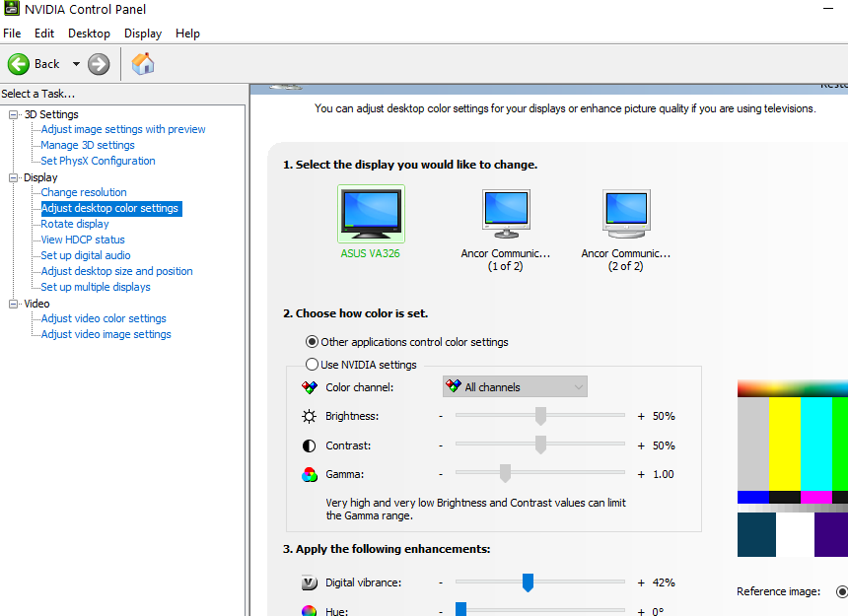Select Ancor Communic... (2 of 2) display
Screen dimensions: 848x616
(626, 214)
